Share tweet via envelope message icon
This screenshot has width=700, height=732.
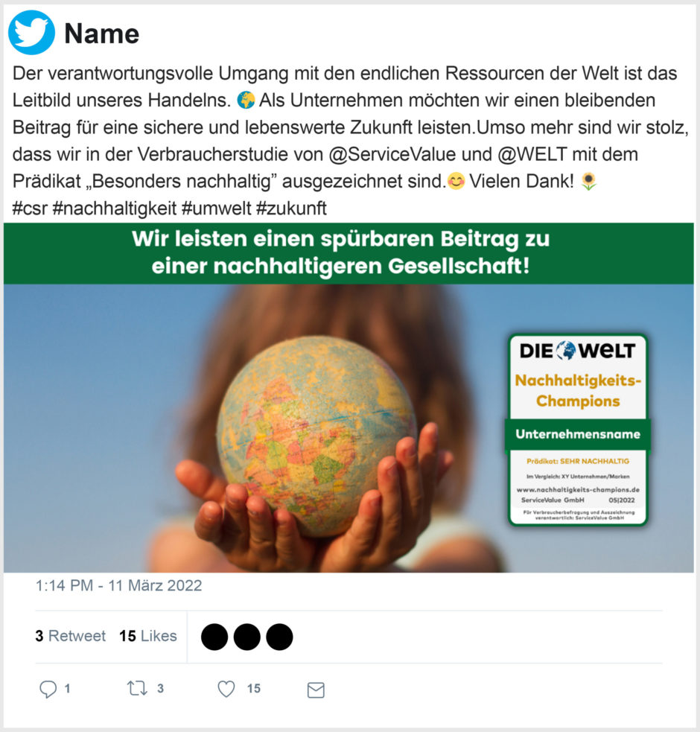point(316,690)
